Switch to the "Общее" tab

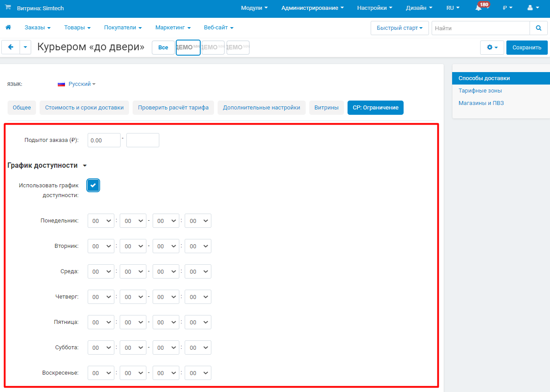[22, 108]
